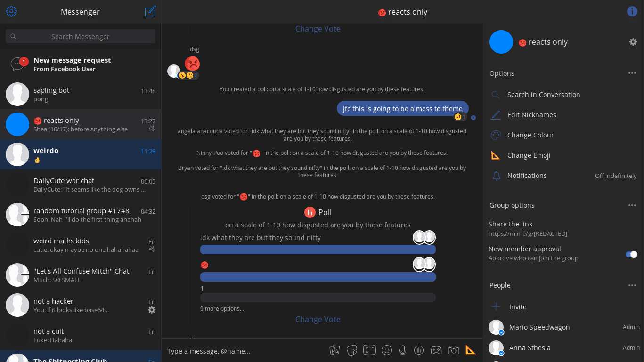Open sapling bot conversation

[81, 94]
